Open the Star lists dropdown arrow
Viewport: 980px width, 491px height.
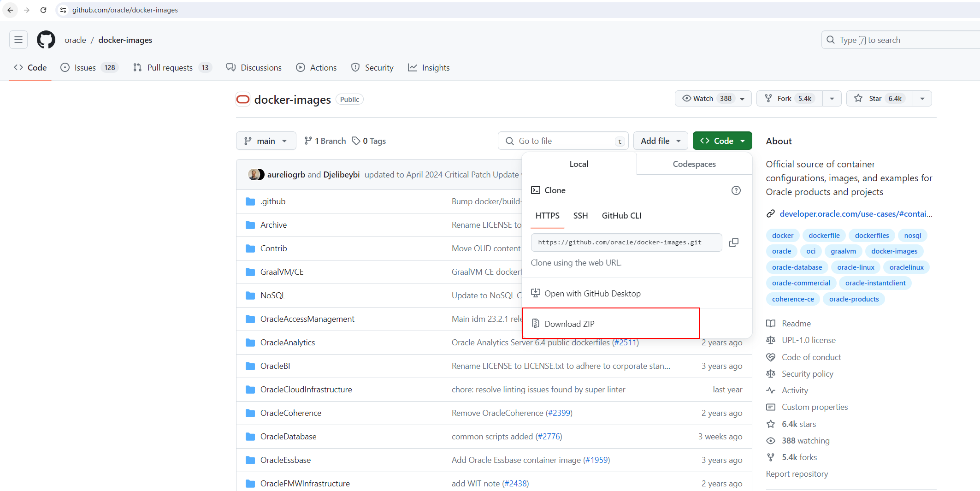click(922, 99)
